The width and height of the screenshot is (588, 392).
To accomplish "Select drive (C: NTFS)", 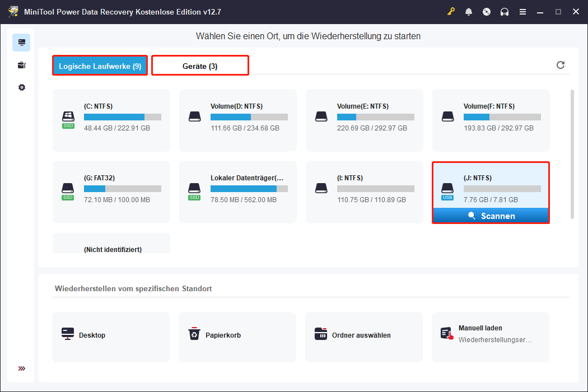I will [x=111, y=118].
